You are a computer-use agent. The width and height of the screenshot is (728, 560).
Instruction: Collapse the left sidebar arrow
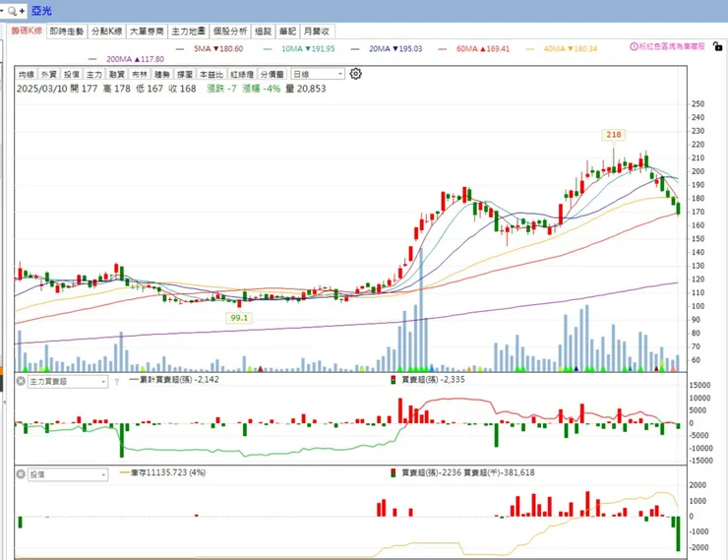(x=5, y=402)
